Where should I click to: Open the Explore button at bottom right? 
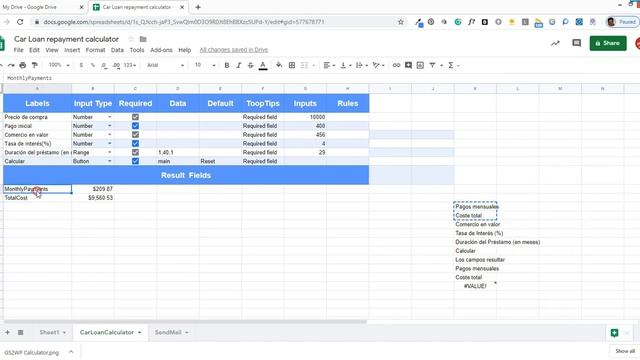(x=614, y=333)
